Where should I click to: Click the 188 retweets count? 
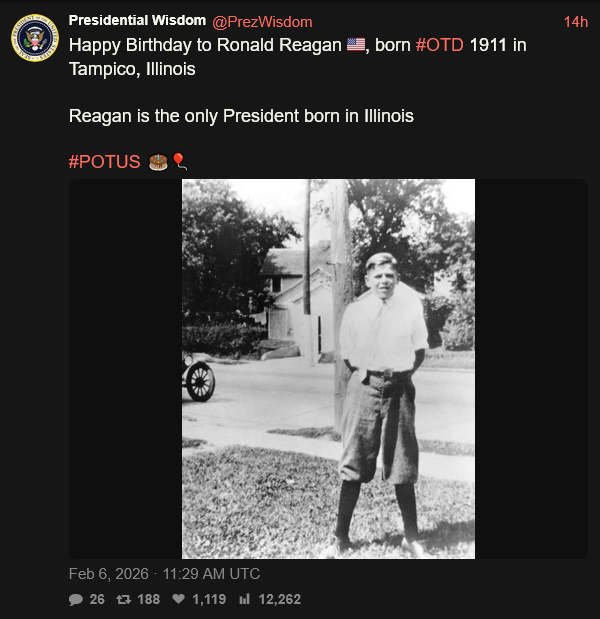(x=149, y=599)
